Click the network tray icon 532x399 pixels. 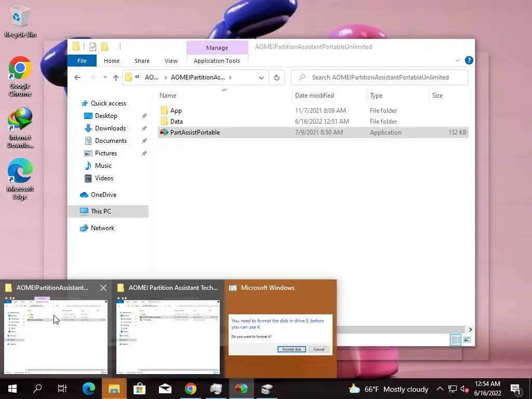(x=453, y=389)
